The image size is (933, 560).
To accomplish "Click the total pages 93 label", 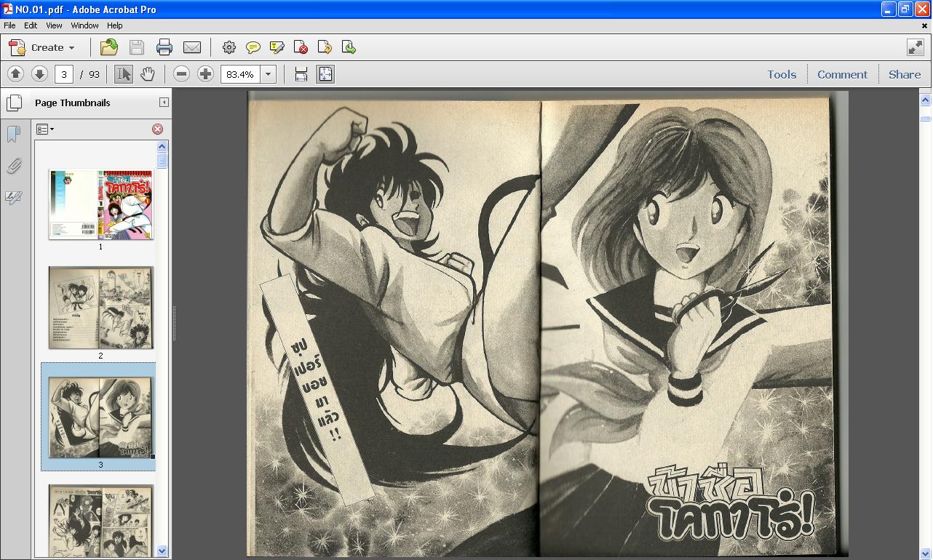I will coord(94,74).
